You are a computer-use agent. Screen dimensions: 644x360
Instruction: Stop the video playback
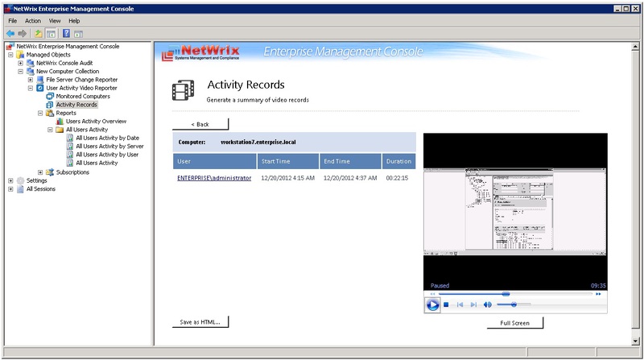point(446,305)
